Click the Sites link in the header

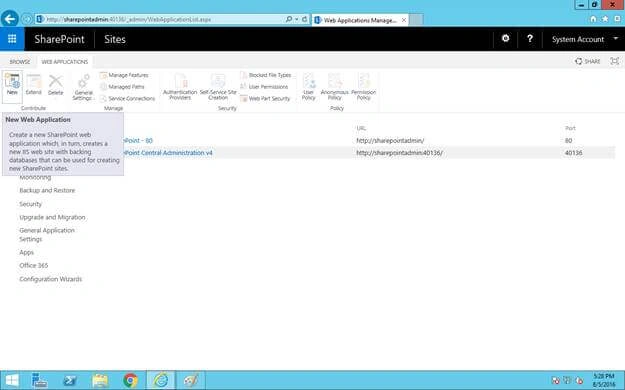coord(115,39)
